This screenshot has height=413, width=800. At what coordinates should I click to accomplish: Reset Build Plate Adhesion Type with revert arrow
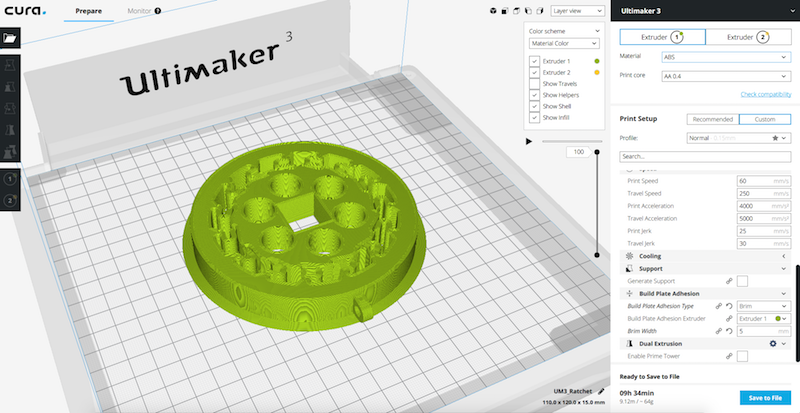click(730, 306)
